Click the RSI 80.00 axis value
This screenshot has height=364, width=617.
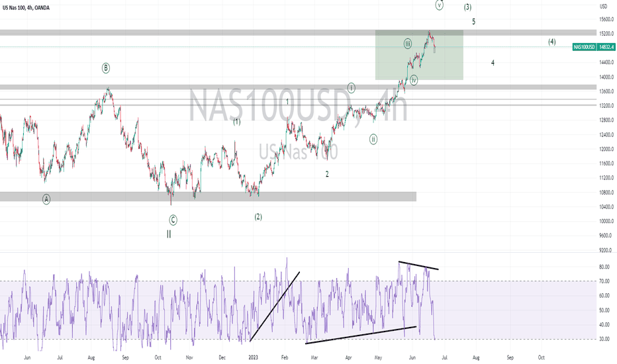(x=604, y=267)
